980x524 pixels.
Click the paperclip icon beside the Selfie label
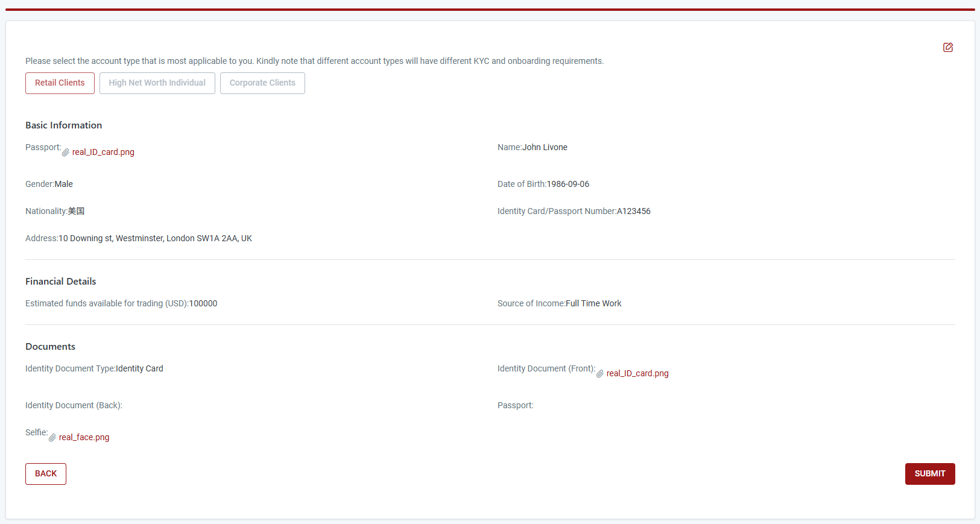tap(52, 438)
